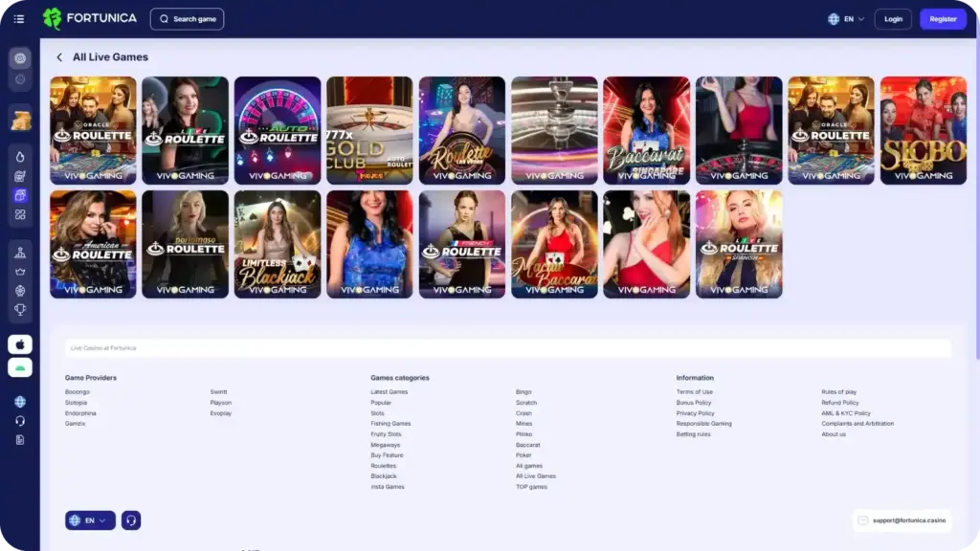Expand the footer EN language selector
Image resolution: width=980 pixels, height=551 pixels.
(90, 520)
